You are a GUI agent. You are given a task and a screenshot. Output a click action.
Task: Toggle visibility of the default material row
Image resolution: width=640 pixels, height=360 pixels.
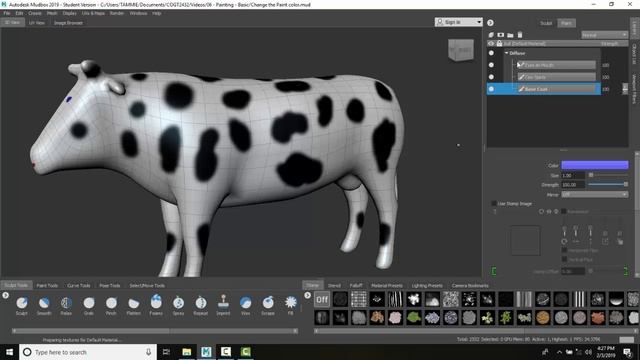pos(491,43)
